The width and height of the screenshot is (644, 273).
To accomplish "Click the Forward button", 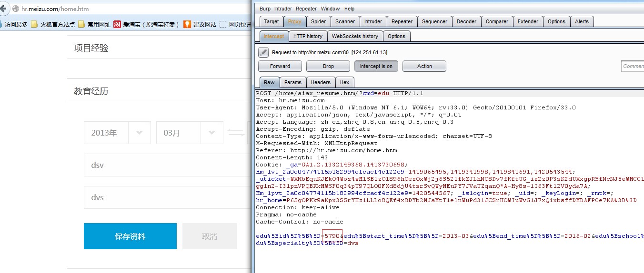I will tap(280, 66).
